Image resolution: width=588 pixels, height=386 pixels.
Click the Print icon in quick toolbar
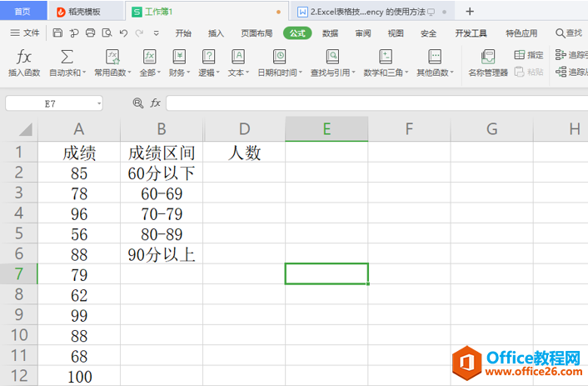pos(91,33)
